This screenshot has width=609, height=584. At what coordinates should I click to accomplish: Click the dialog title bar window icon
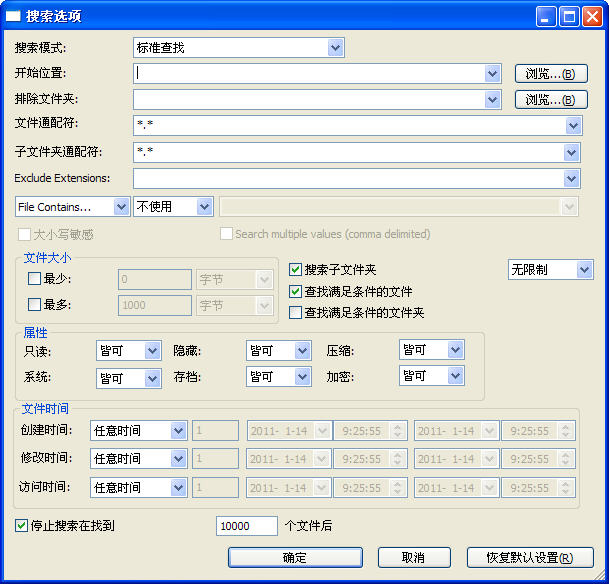(x=15, y=16)
